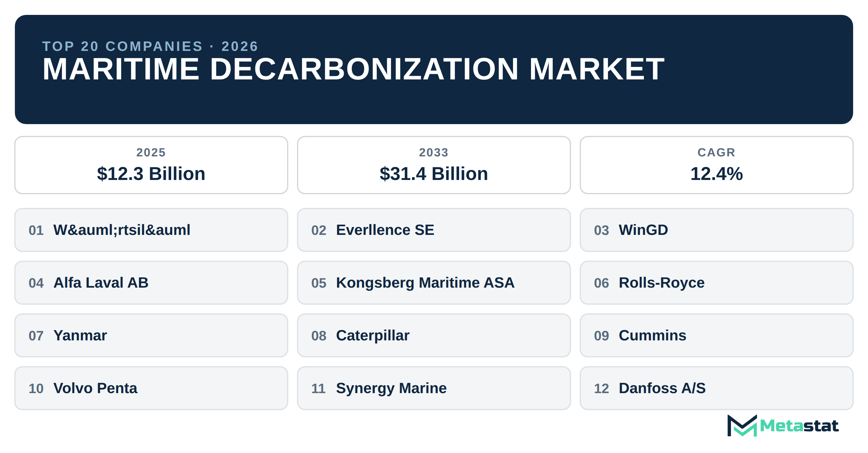868x453 pixels.
Task: Click the Alfa Laval AB company card
Action: pyautogui.click(x=151, y=283)
